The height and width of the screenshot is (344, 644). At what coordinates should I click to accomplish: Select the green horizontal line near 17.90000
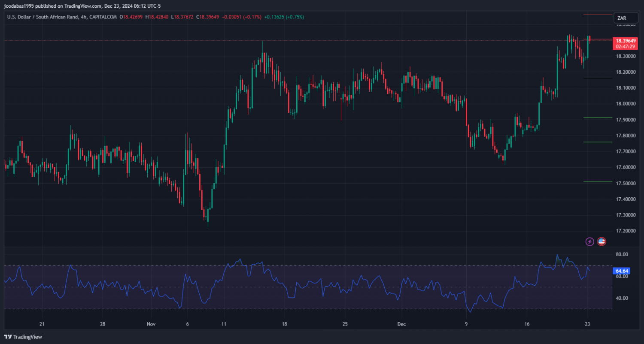(598, 118)
